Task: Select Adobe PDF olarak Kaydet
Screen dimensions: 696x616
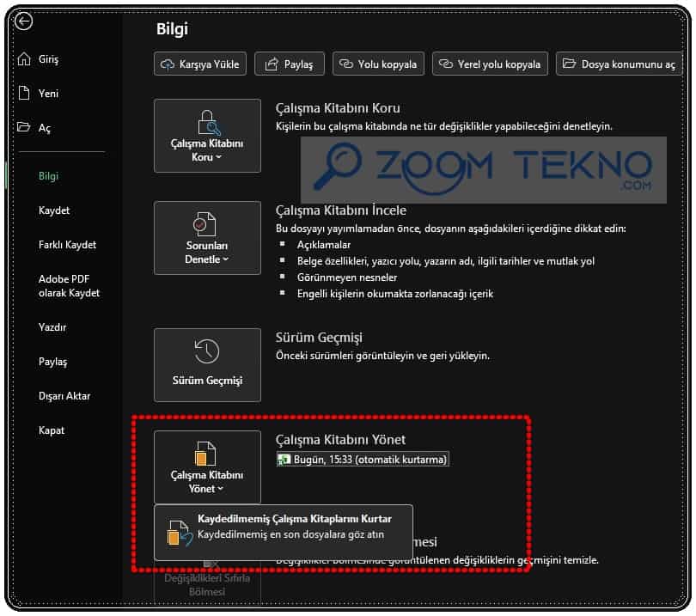Action: pos(69,286)
